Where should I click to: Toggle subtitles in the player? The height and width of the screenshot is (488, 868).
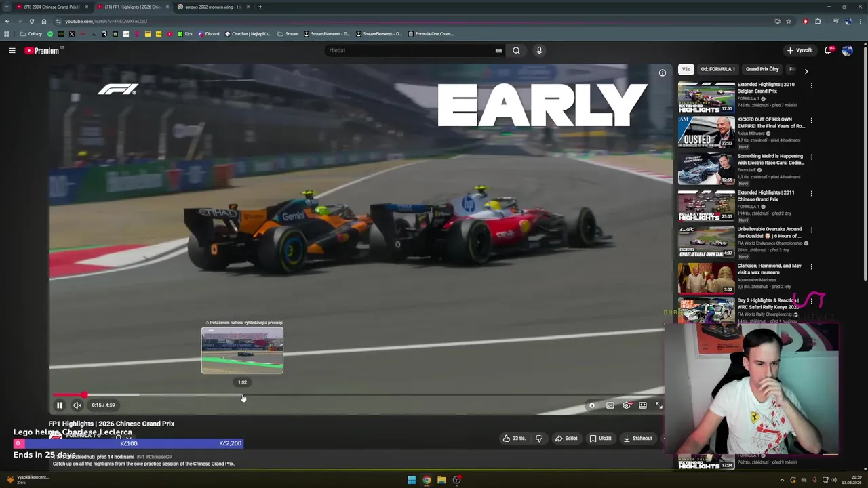(610, 405)
